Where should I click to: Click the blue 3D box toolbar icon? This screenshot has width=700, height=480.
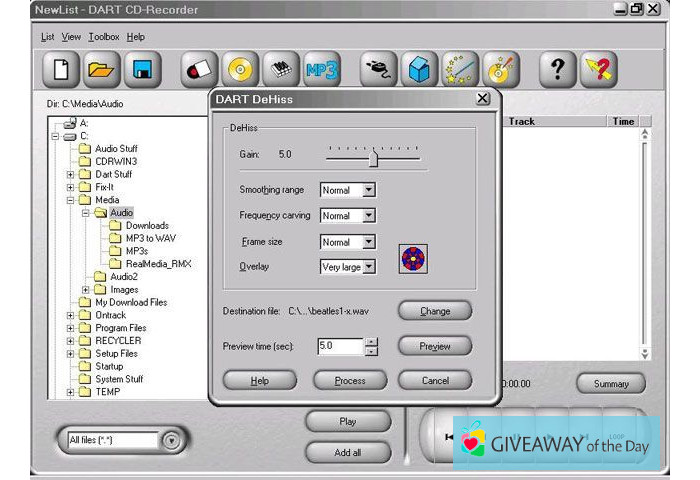click(419, 71)
